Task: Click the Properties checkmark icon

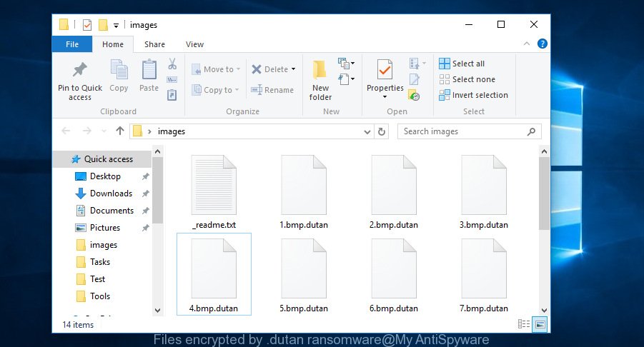Action: tap(385, 69)
